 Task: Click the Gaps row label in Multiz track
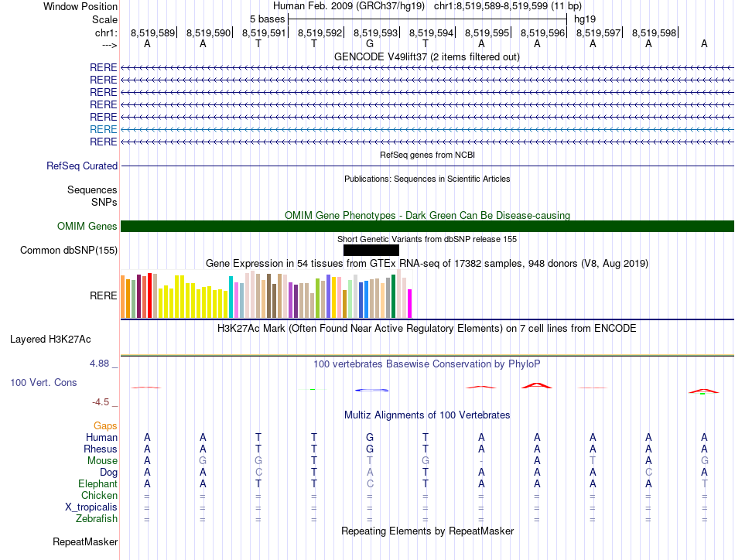click(x=105, y=425)
